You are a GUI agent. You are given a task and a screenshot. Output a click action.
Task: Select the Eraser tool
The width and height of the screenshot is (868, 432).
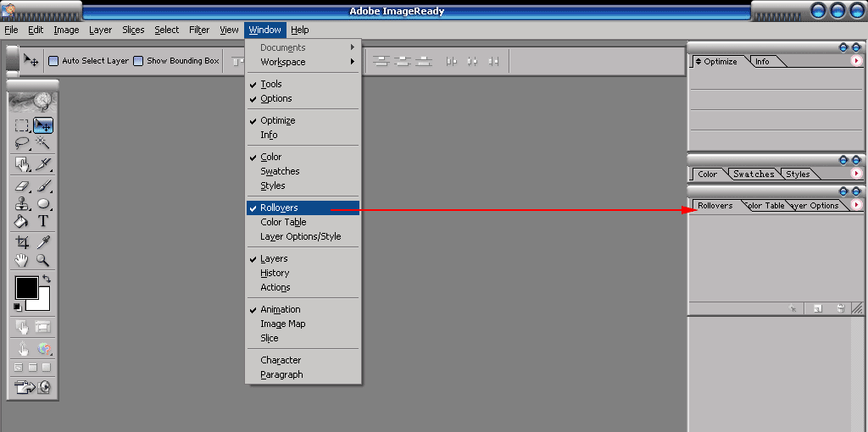click(x=22, y=186)
